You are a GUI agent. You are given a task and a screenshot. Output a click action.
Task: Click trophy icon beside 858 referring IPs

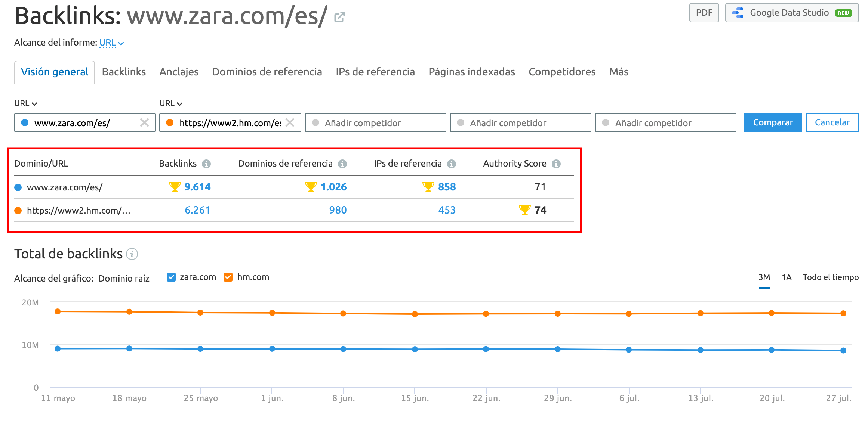pyautogui.click(x=428, y=187)
